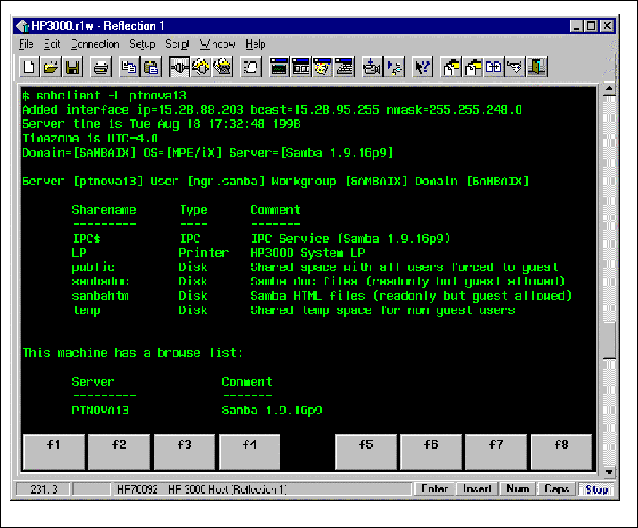Open connection setup with the second plug icon
Screen dimensions: 638x528
[201, 67]
